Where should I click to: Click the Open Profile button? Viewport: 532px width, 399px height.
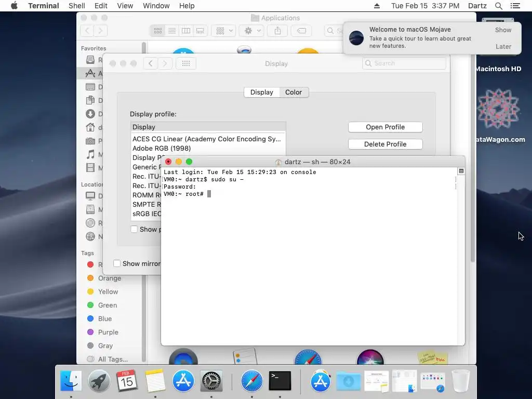(x=385, y=127)
